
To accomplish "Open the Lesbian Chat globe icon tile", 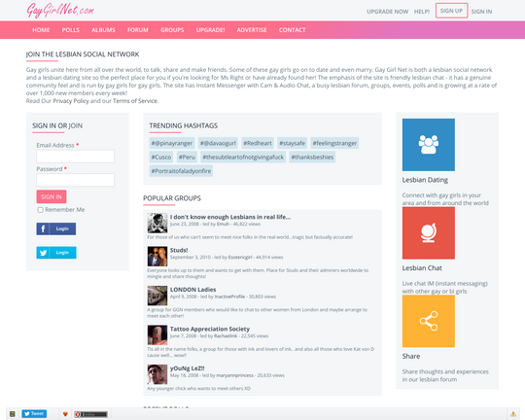I will 428,232.
